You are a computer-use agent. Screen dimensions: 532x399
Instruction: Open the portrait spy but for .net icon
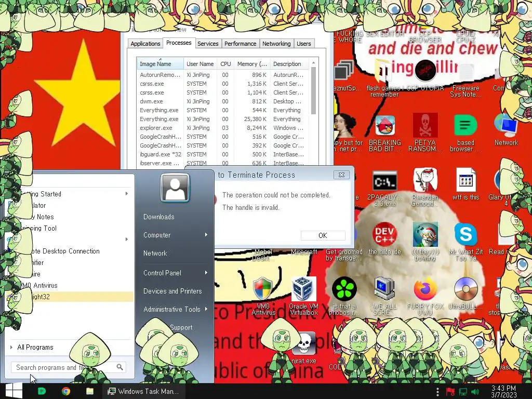344,126
